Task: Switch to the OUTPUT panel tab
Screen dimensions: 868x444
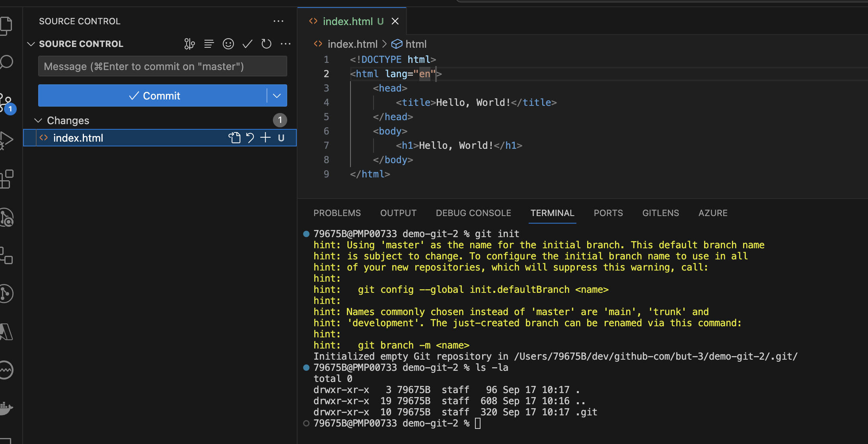Action: coord(398,213)
